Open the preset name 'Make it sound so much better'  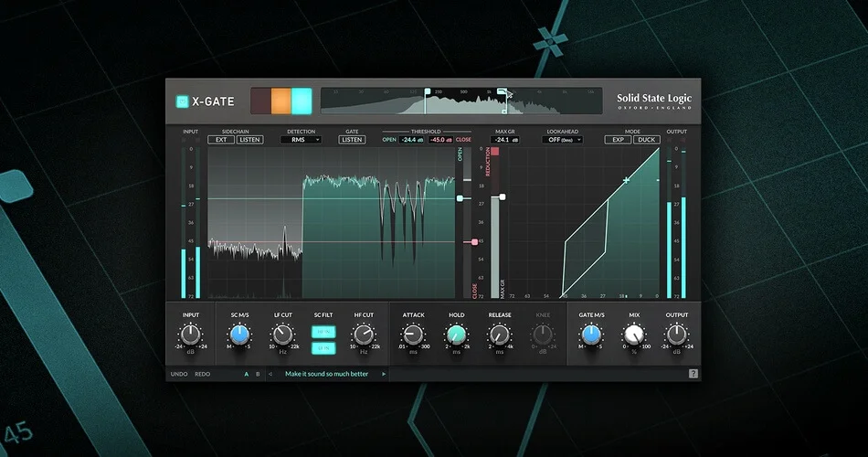[326, 374]
